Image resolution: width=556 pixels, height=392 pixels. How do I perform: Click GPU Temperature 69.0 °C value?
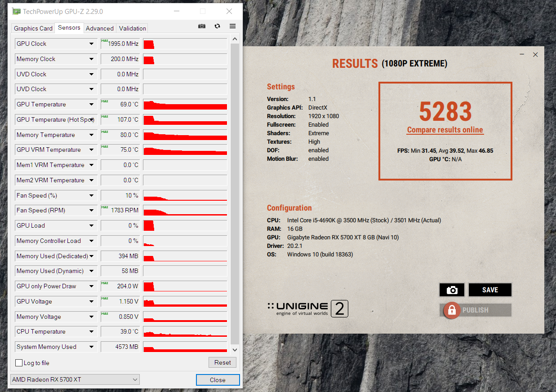point(120,104)
